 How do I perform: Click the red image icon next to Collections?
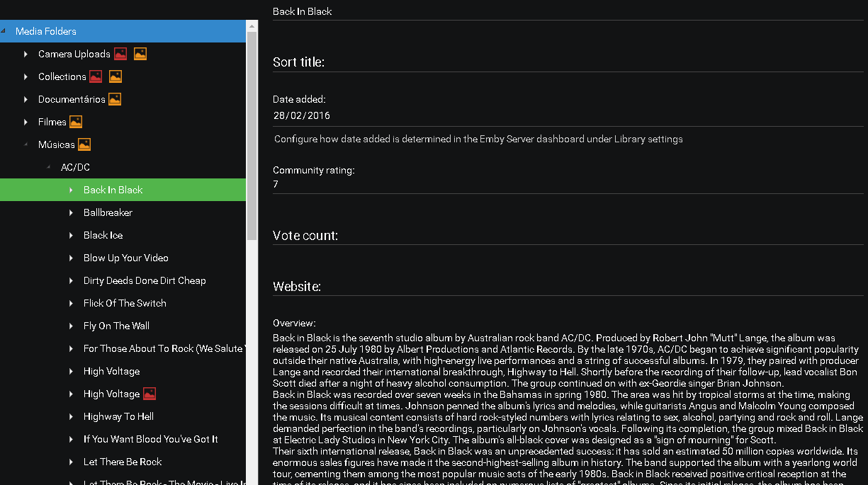tap(96, 76)
